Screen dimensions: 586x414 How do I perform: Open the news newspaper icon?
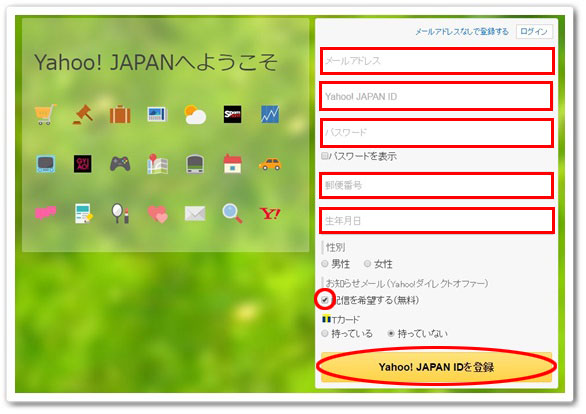pyautogui.click(x=157, y=114)
